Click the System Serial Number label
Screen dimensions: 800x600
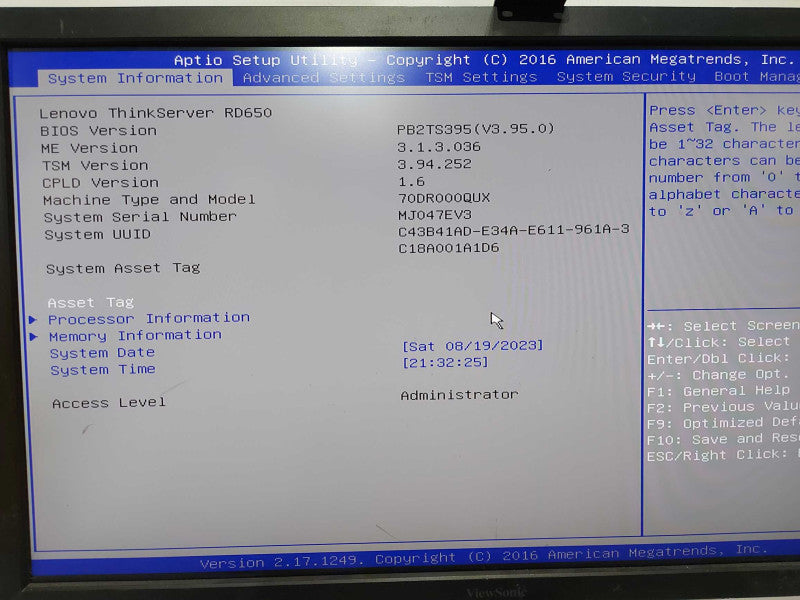(x=140, y=217)
